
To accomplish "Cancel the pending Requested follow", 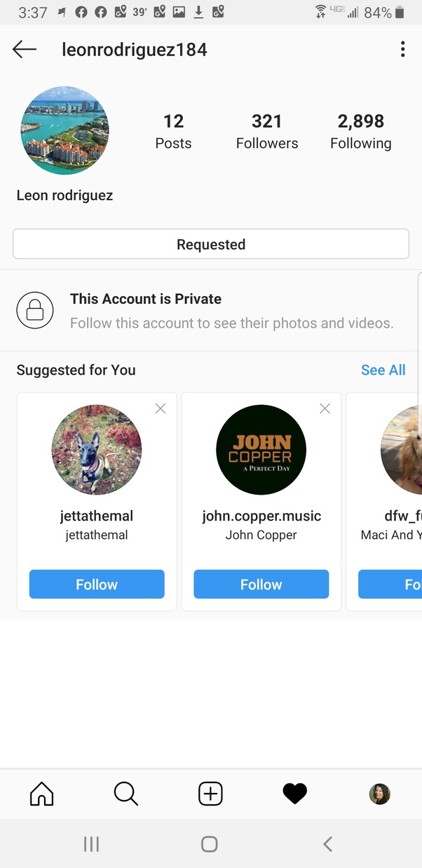I will click(x=210, y=244).
